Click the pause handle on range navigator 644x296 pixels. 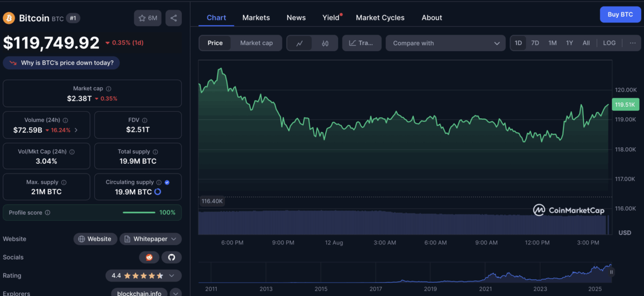tap(611, 272)
